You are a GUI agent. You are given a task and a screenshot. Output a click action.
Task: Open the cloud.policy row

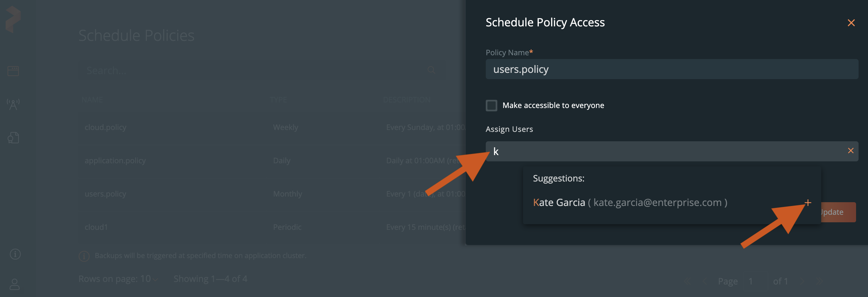click(105, 127)
